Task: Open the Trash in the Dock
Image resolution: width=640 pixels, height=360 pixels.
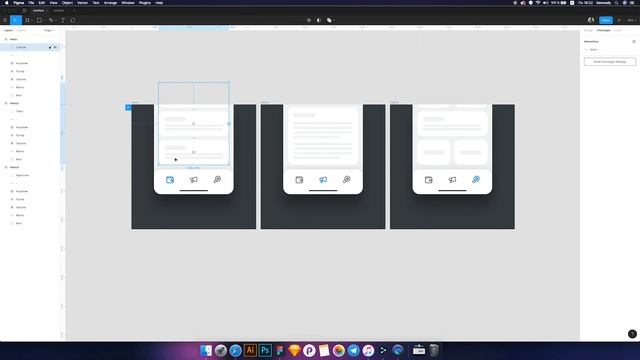Action: (x=434, y=350)
